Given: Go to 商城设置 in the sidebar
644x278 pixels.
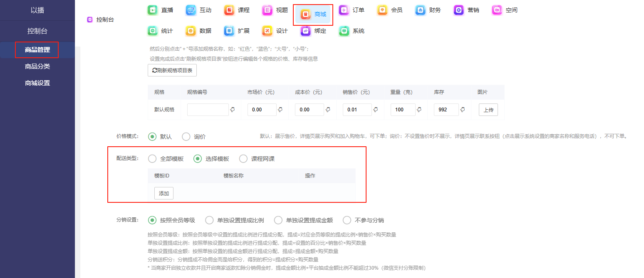Looking at the screenshot, I should point(37,83).
